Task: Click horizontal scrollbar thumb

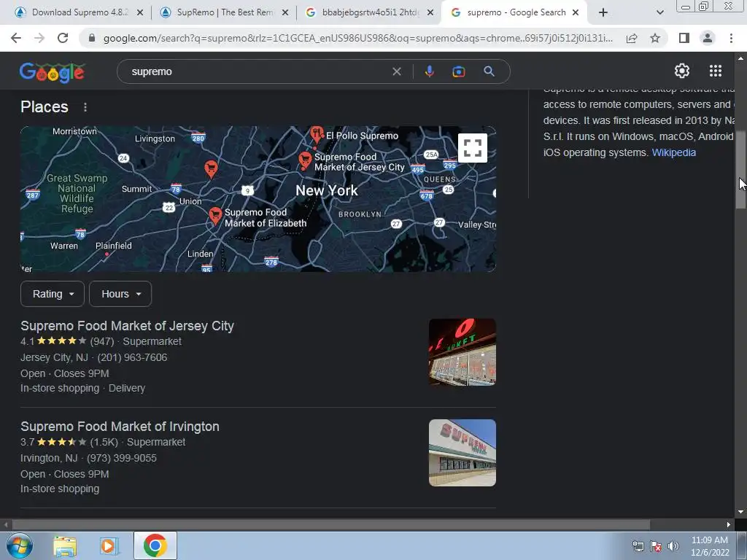Action: tap(331, 524)
